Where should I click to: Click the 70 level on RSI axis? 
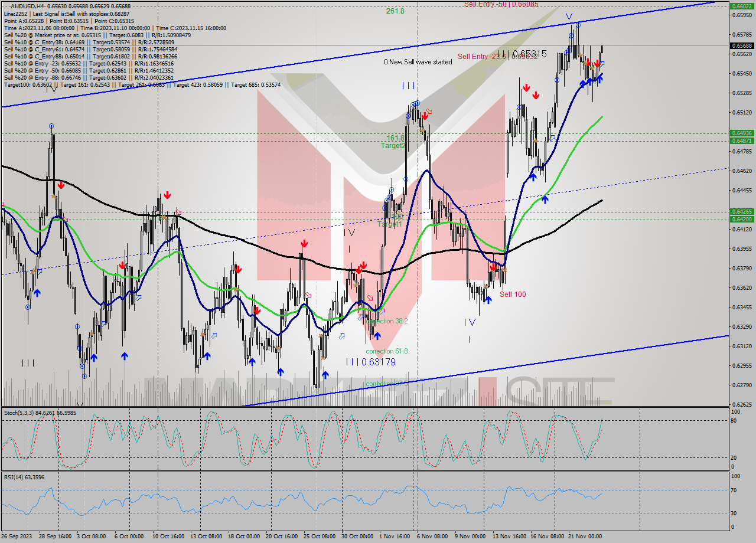tap(734, 490)
